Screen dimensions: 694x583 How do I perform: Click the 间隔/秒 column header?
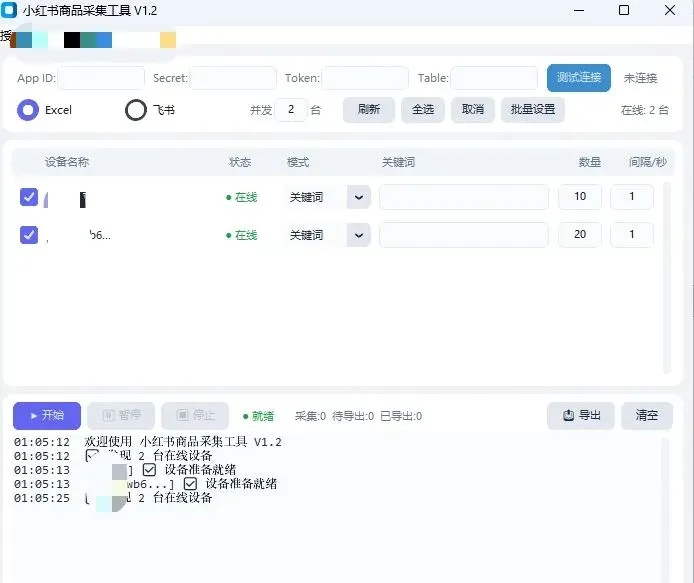point(648,162)
